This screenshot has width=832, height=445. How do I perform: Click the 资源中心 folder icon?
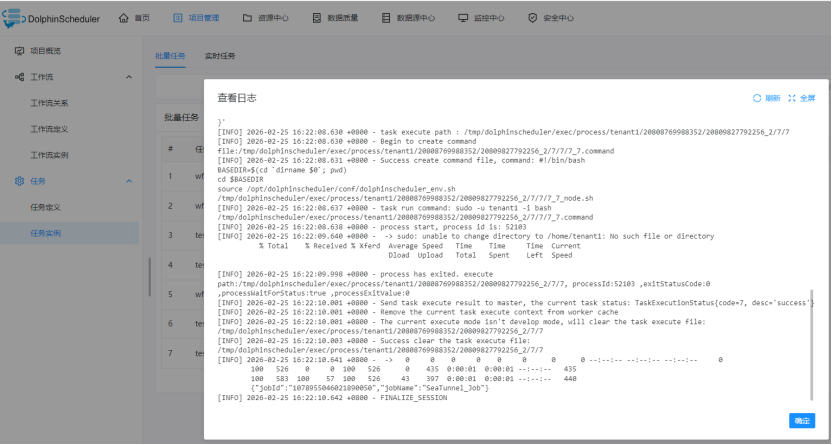[247, 18]
